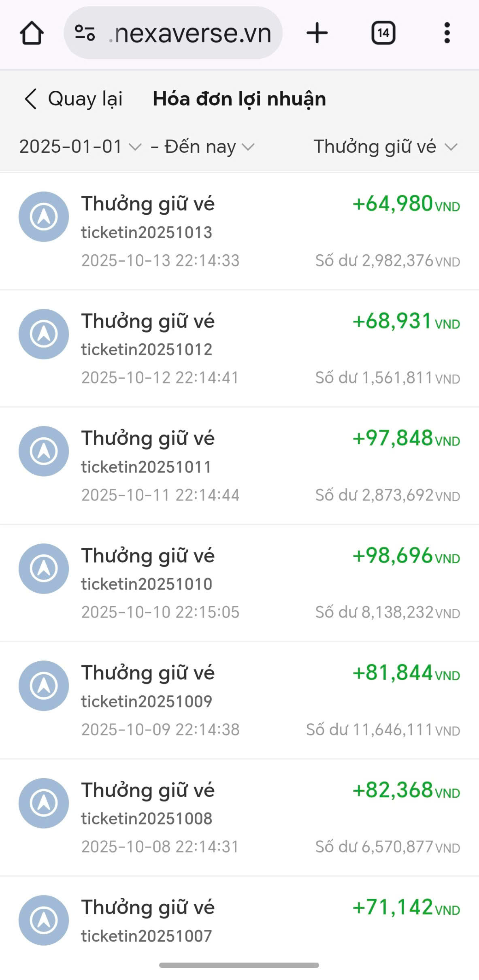Open a new tab with plus icon
The height and width of the screenshot is (980, 479).
(x=317, y=33)
